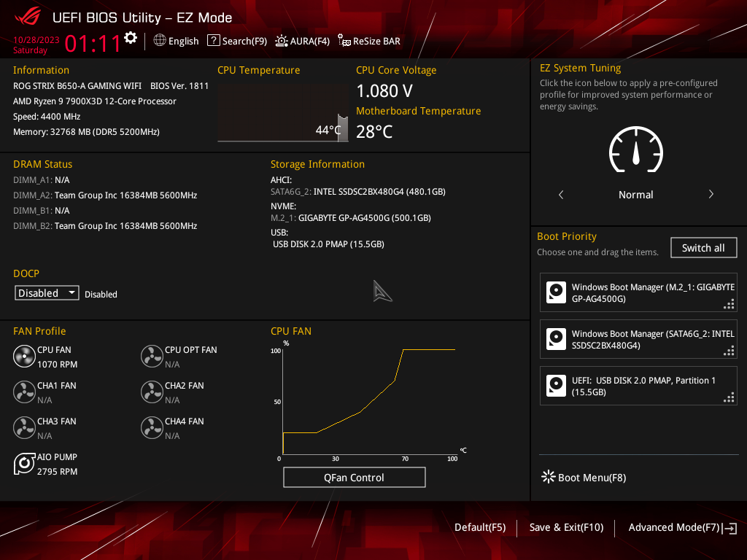Viewport: 747px width, 560px height.
Task: Click the CPU Temperature graph
Action: (283, 112)
